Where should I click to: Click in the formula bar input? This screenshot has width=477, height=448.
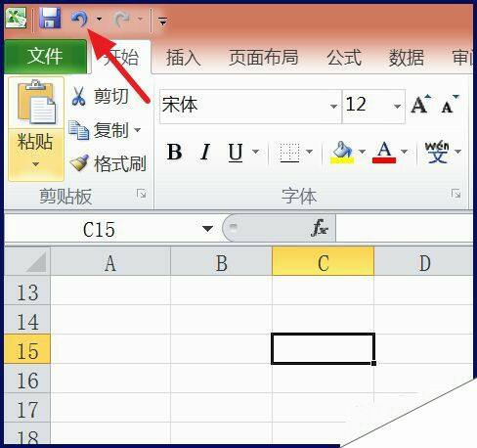pyautogui.click(x=404, y=229)
